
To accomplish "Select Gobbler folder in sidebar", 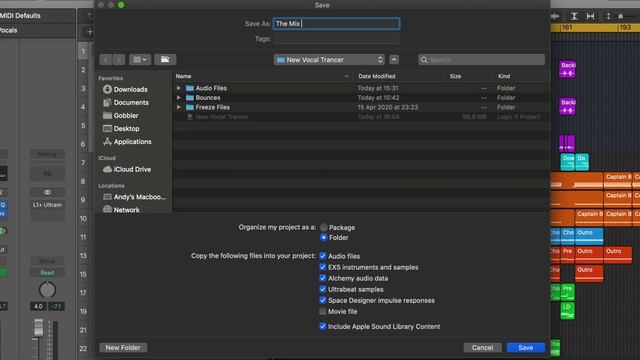I will [x=121, y=116].
